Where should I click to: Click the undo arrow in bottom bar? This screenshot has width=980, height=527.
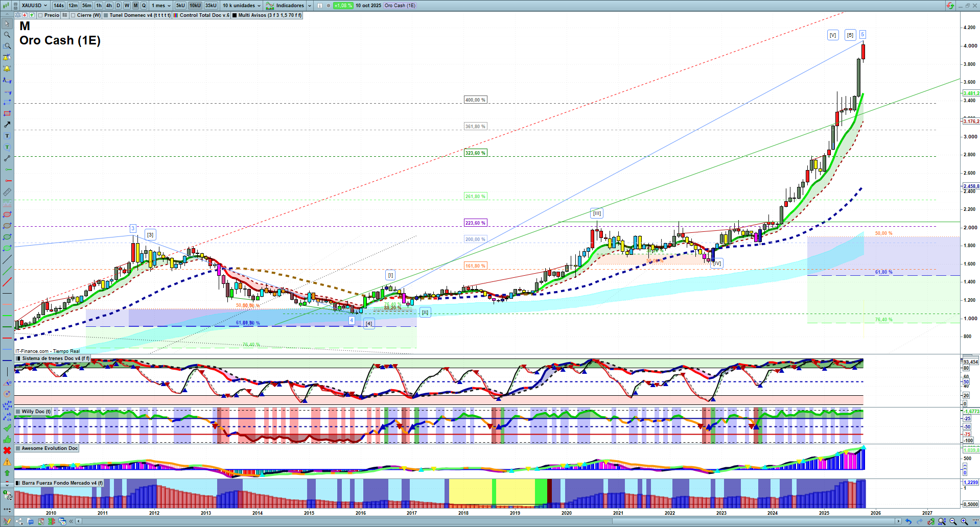tap(908, 521)
